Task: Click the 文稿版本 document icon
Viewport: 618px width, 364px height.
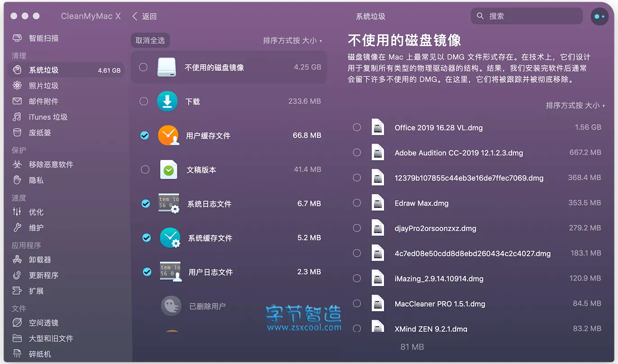Action: tap(169, 170)
